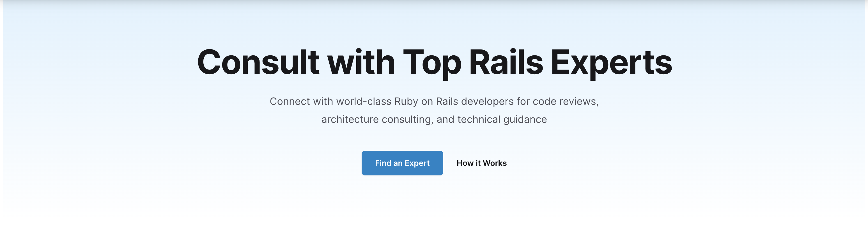
Task: Click the architecture consulting subtitle line
Action: [x=434, y=119]
